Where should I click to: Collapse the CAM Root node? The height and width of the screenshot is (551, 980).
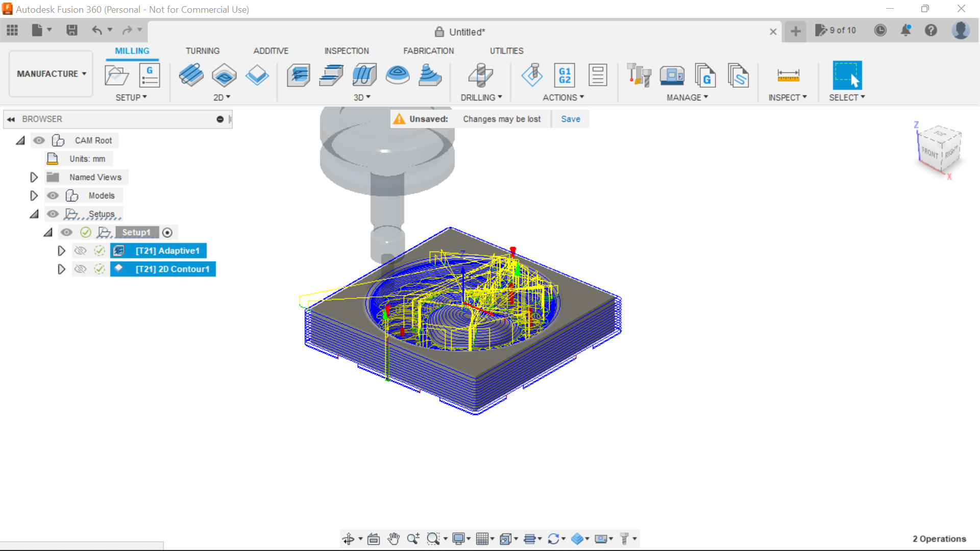click(20, 141)
